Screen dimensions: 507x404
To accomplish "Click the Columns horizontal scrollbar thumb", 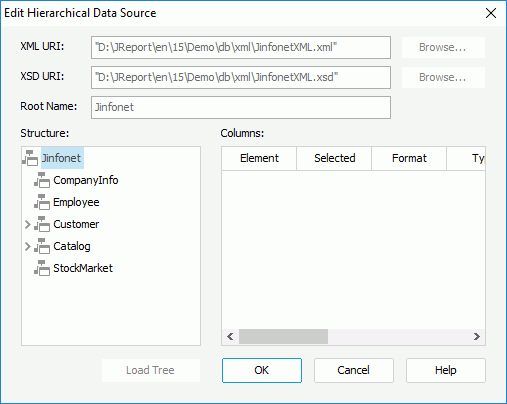I will pos(283,336).
